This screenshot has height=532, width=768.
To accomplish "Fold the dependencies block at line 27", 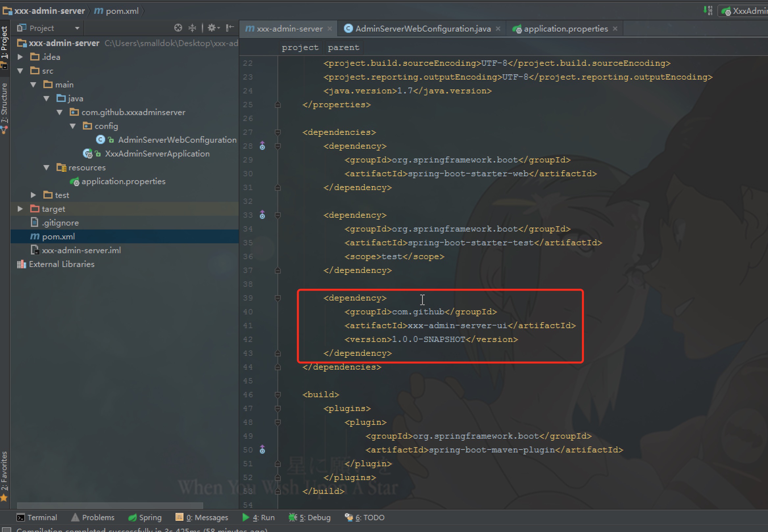I will click(x=278, y=132).
